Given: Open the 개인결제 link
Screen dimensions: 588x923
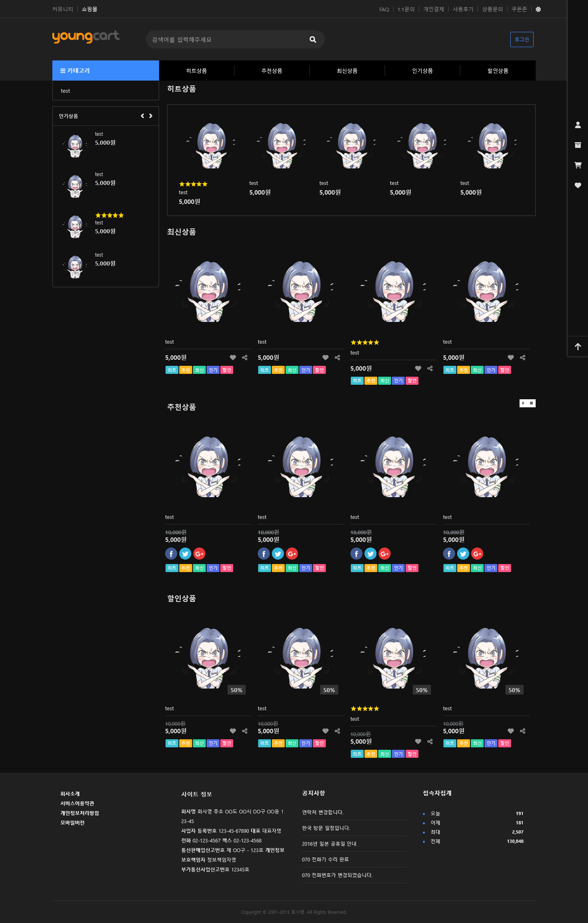Looking at the screenshot, I should click(434, 9).
